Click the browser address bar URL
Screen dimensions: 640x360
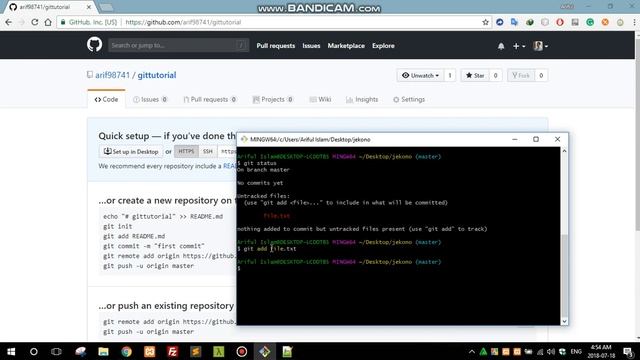point(183,22)
